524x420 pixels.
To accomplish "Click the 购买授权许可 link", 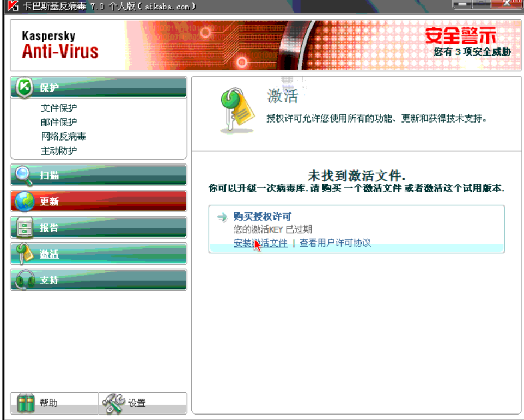I will coord(263,216).
